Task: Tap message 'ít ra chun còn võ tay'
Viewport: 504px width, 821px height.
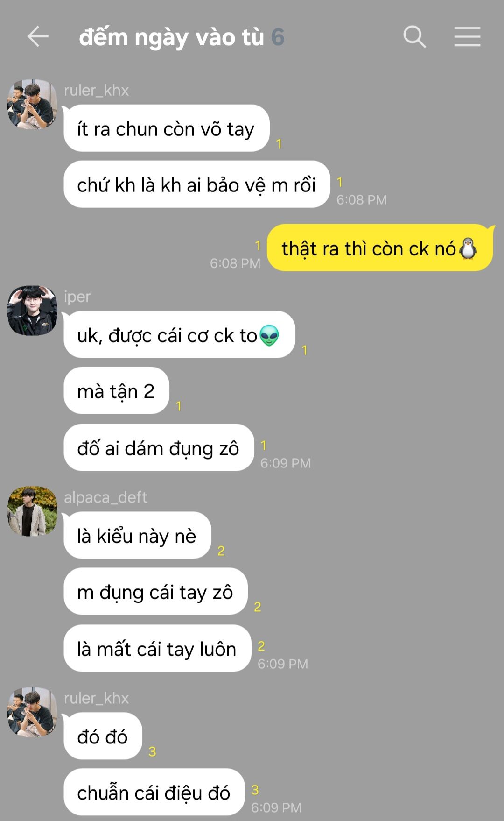Action: [x=167, y=128]
